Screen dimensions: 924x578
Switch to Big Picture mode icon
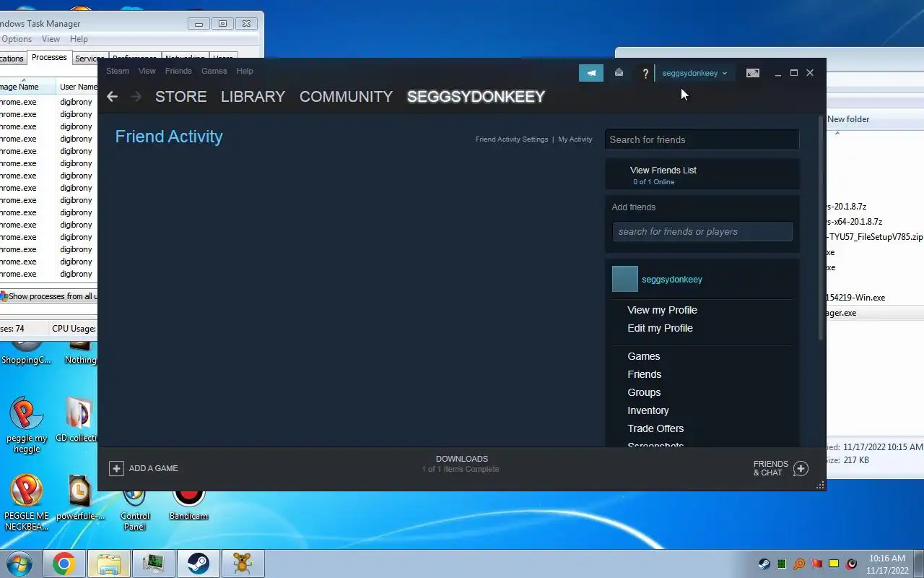752,73
